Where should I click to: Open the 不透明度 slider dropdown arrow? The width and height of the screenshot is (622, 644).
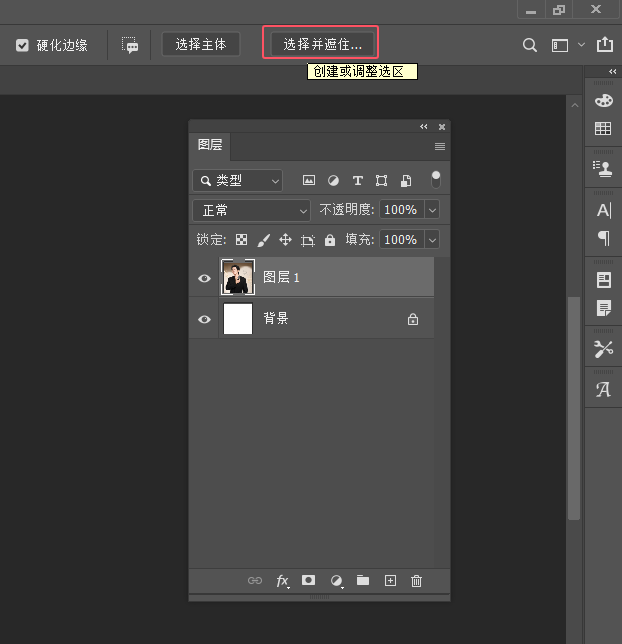click(x=432, y=210)
